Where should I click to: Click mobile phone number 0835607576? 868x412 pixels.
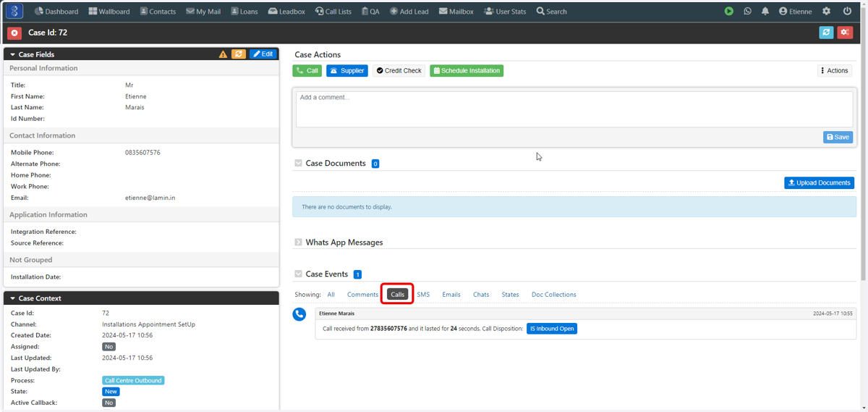pyautogui.click(x=142, y=153)
